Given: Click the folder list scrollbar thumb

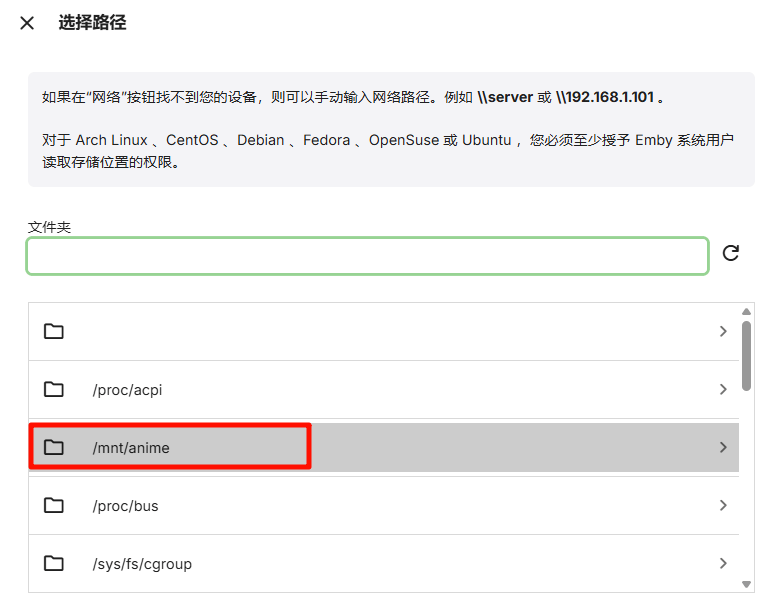Looking at the screenshot, I should click(x=746, y=355).
